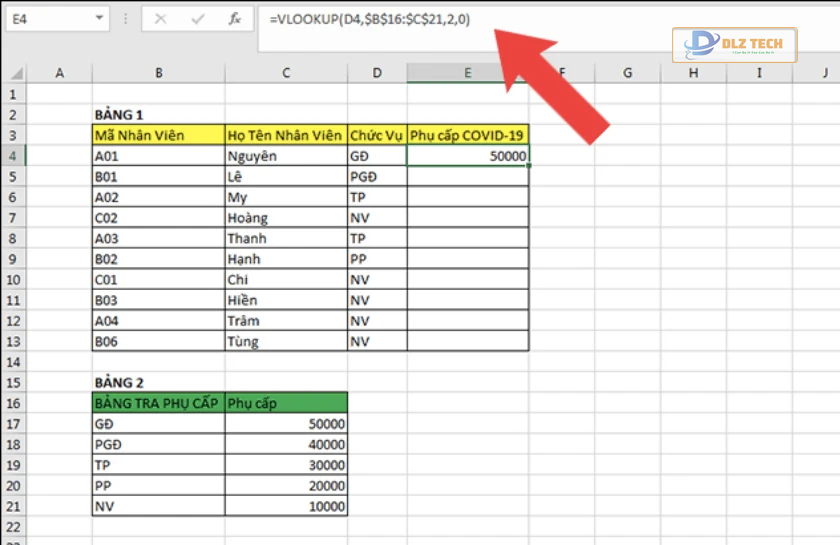Select column C header
This screenshot has height=545, width=840.
pos(286,73)
